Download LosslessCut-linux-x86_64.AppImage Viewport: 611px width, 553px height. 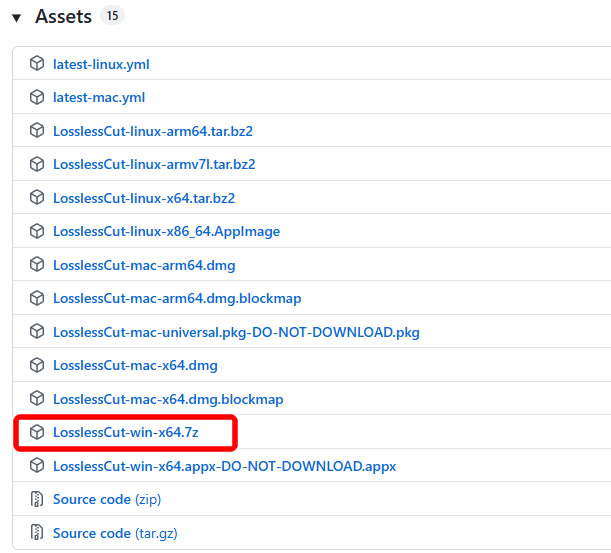(x=166, y=232)
